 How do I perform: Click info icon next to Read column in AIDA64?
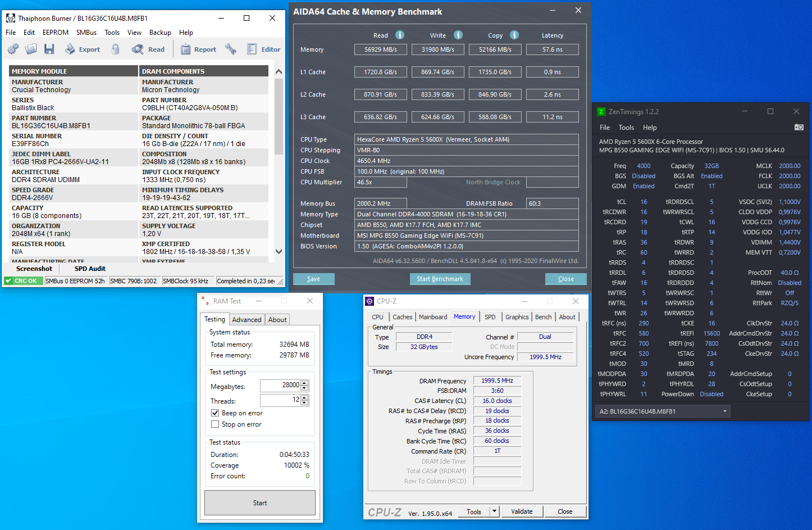(x=400, y=35)
